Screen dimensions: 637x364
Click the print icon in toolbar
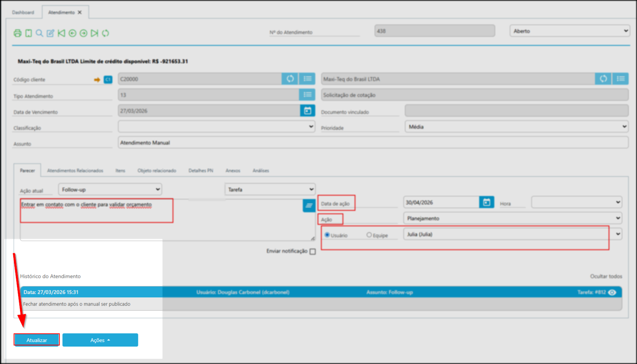point(17,33)
